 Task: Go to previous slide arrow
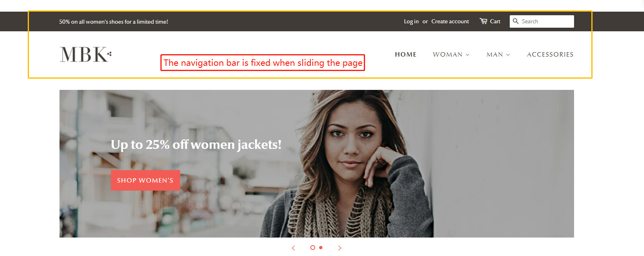[x=293, y=248]
